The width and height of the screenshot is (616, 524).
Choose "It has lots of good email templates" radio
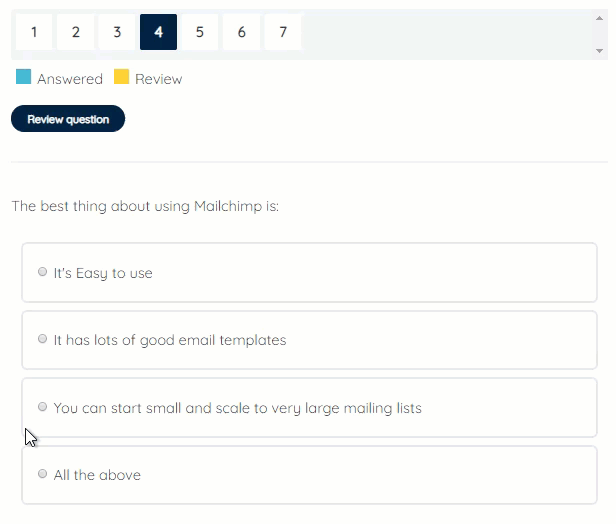pos(42,339)
